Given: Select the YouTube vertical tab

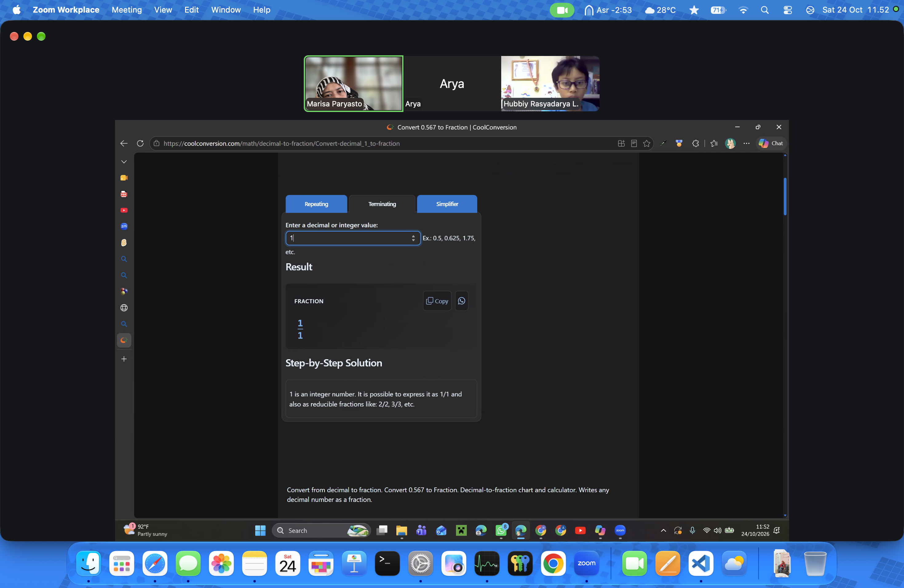Looking at the screenshot, I should (124, 210).
